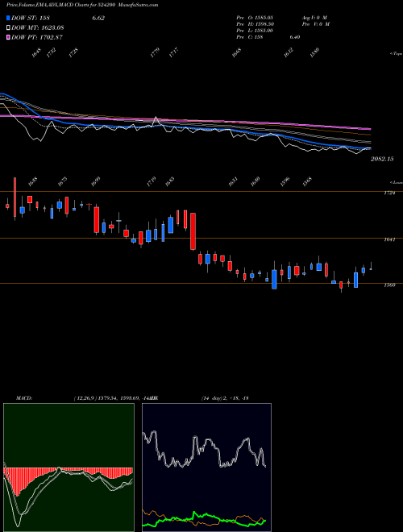Select the 2082.15 value under EMA lines

pos(382,159)
